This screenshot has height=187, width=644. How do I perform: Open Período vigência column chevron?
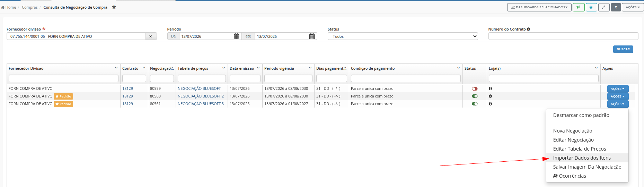(x=310, y=68)
